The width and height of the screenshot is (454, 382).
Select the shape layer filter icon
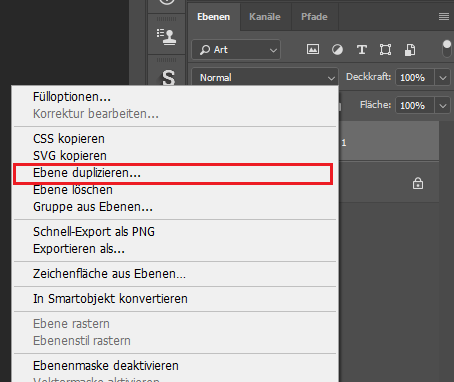385,50
